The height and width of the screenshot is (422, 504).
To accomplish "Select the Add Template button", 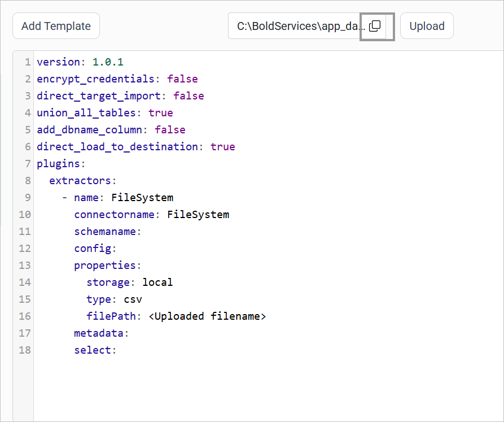I will coord(55,25).
